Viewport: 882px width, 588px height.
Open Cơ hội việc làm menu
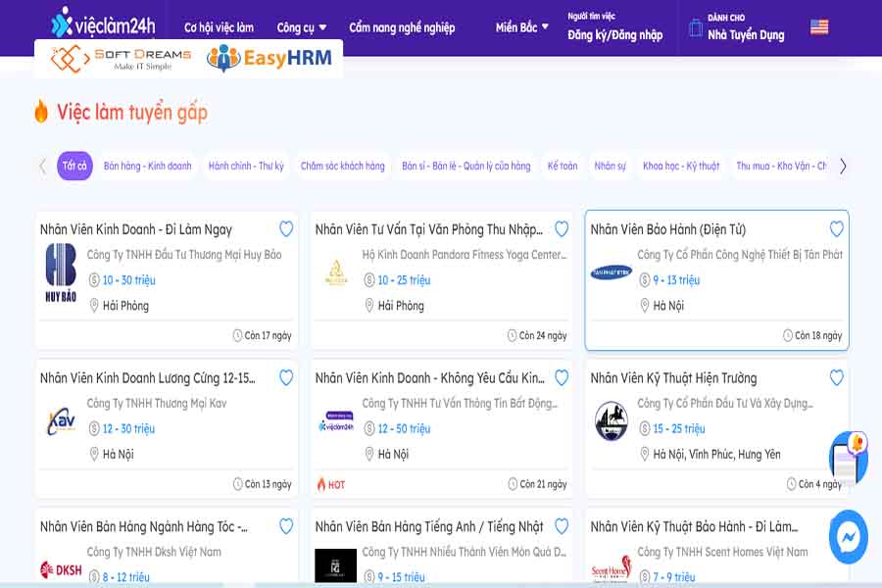219,27
